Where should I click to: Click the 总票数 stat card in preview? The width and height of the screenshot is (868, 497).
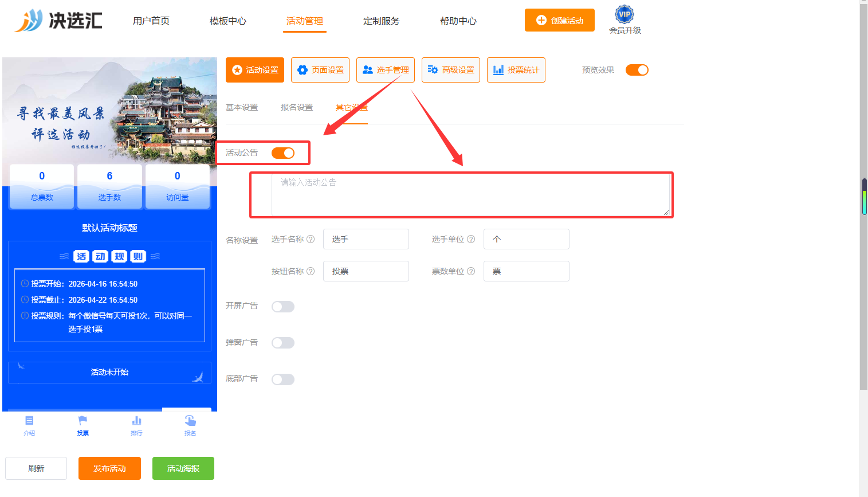pyautogui.click(x=42, y=186)
